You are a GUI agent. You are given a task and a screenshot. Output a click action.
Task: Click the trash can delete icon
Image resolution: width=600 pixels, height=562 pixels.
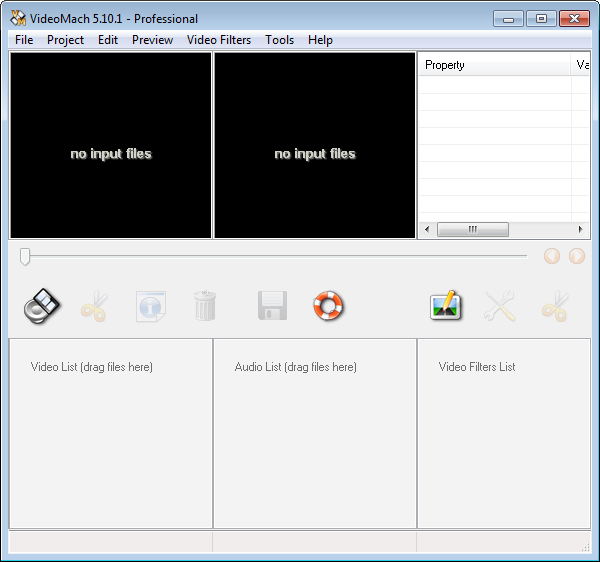pyautogui.click(x=204, y=306)
